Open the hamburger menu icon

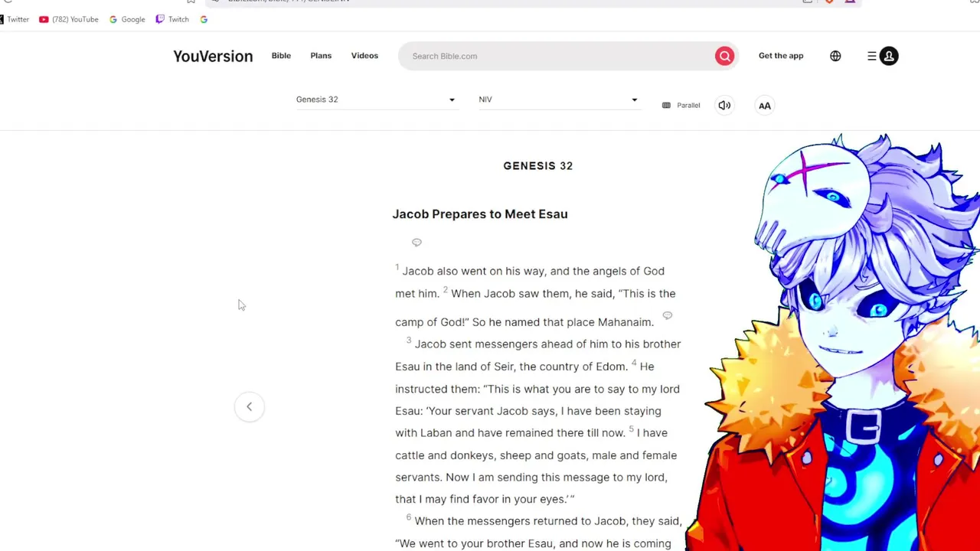(871, 56)
